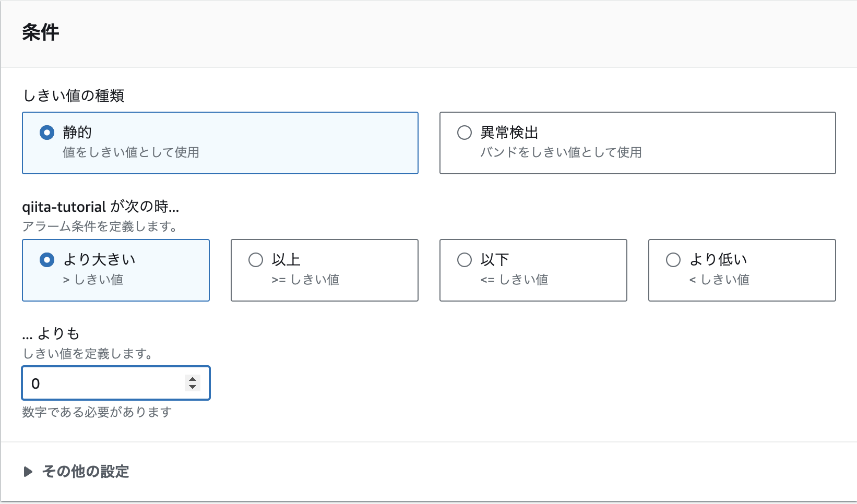Click the 静的 option card
Image resolution: width=857 pixels, height=504 pixels.
point(220,142)
